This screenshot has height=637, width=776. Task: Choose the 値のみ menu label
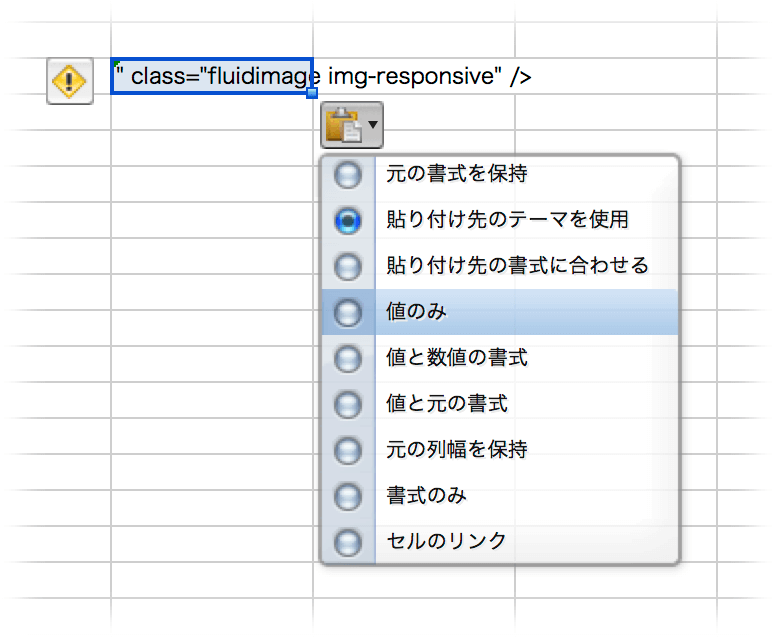click(417, 312)
